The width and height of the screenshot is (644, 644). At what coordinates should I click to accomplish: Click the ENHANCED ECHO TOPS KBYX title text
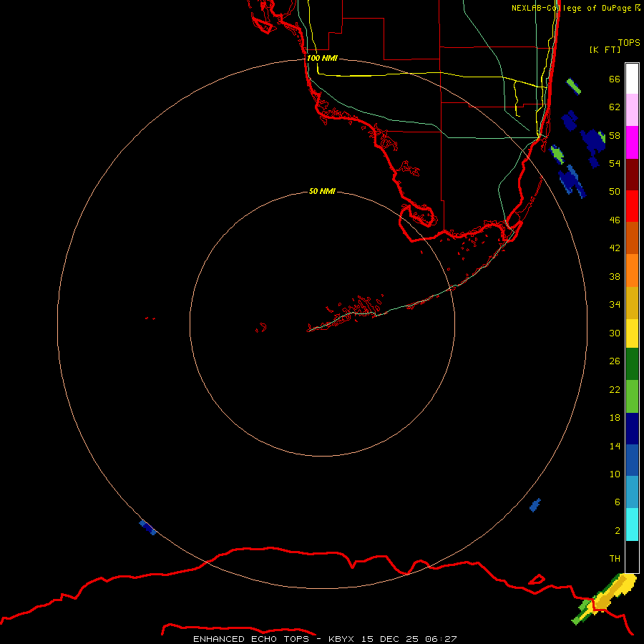point(324,639)
